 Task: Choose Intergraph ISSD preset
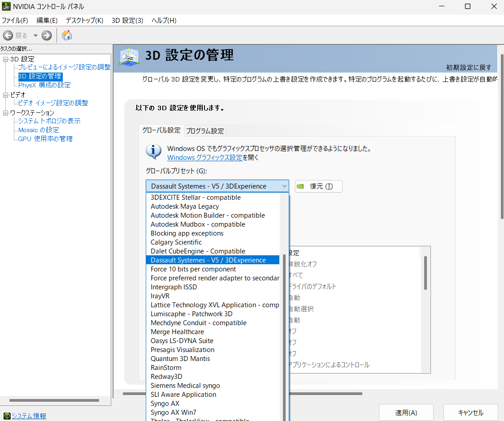(x=213, y=287)
